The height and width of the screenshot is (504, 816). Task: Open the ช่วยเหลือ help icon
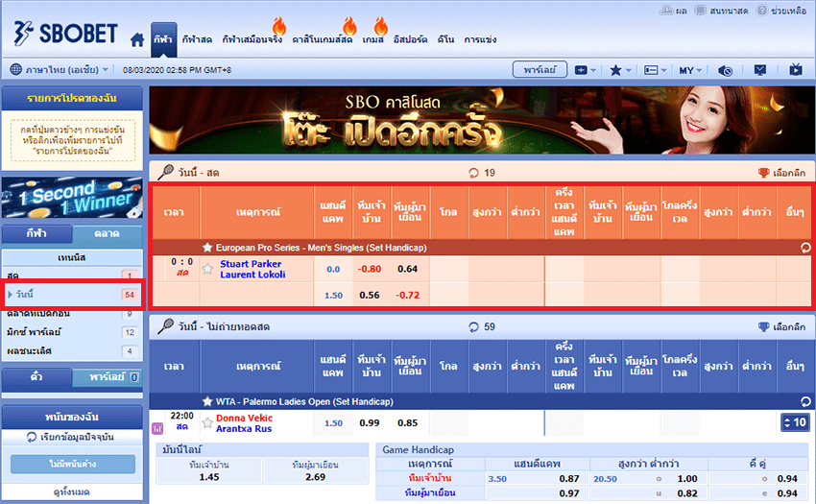coord(781,11)
